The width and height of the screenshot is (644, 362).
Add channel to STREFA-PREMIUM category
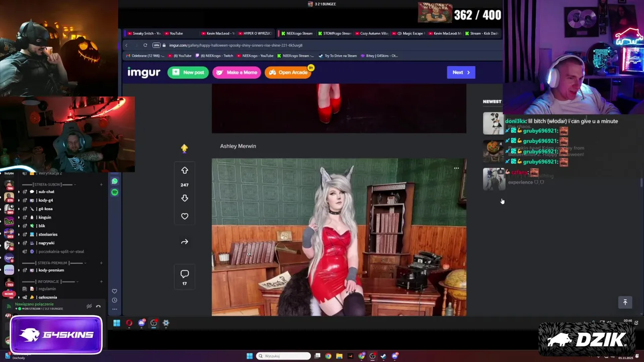coord(101,263)
